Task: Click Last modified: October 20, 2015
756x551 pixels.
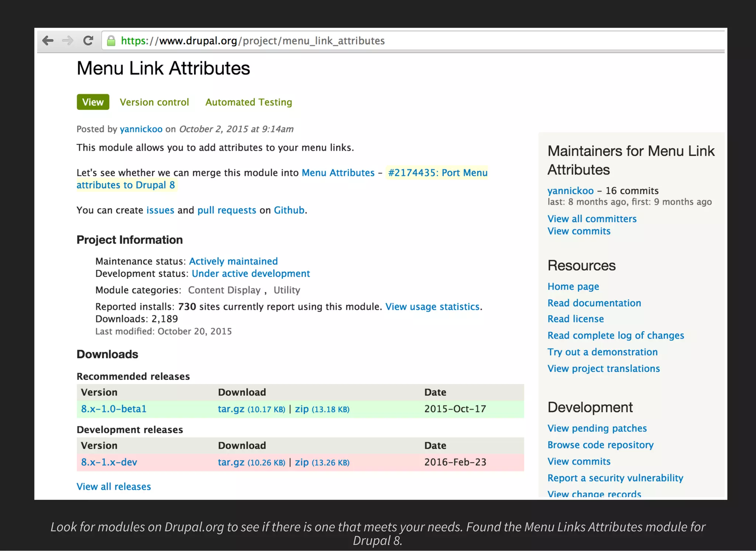Action: coord(164,332)
